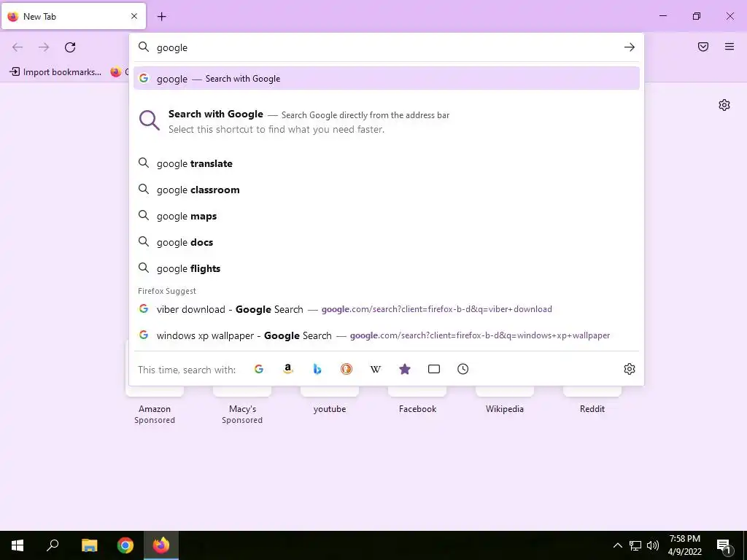This screenshot has height=560, width=747.
Task: Open Save to Pocket button
Action: click(x=703, y=47)
